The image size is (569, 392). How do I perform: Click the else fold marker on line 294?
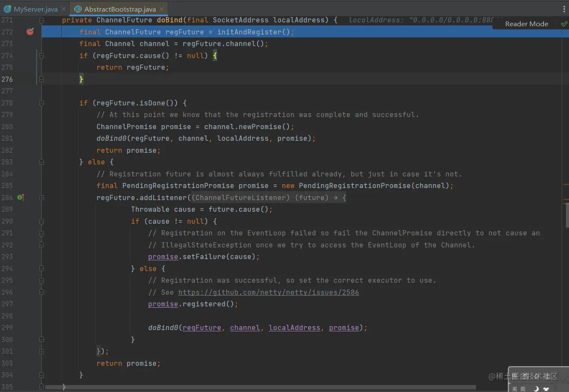pyautogui.click(x=41, y=269)
